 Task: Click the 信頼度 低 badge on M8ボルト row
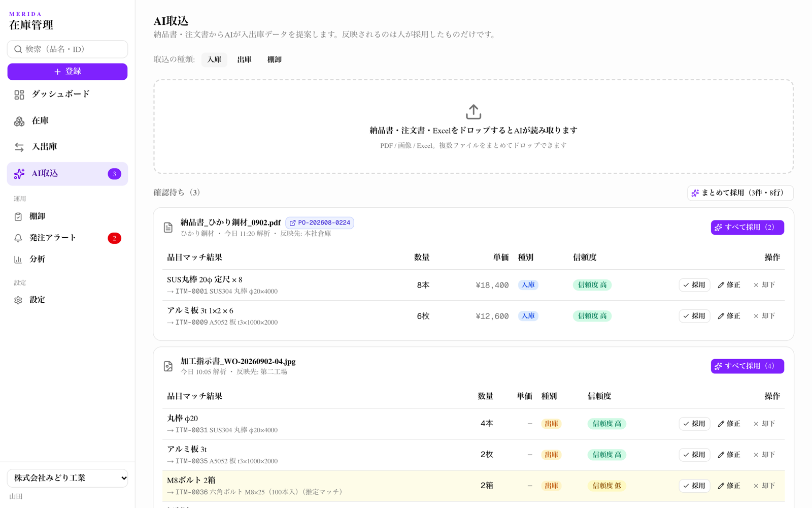(606, 486)
